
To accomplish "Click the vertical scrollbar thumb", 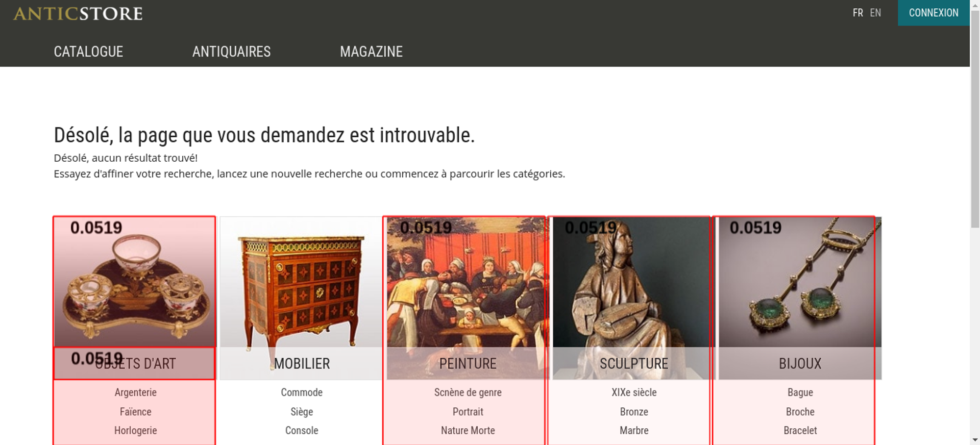I will tap(975, 118).
